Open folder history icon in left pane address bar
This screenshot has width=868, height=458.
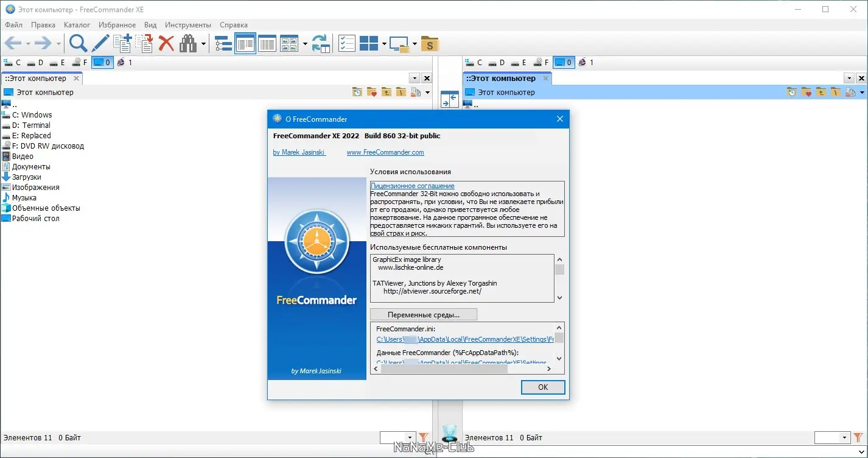coord(357,93)
